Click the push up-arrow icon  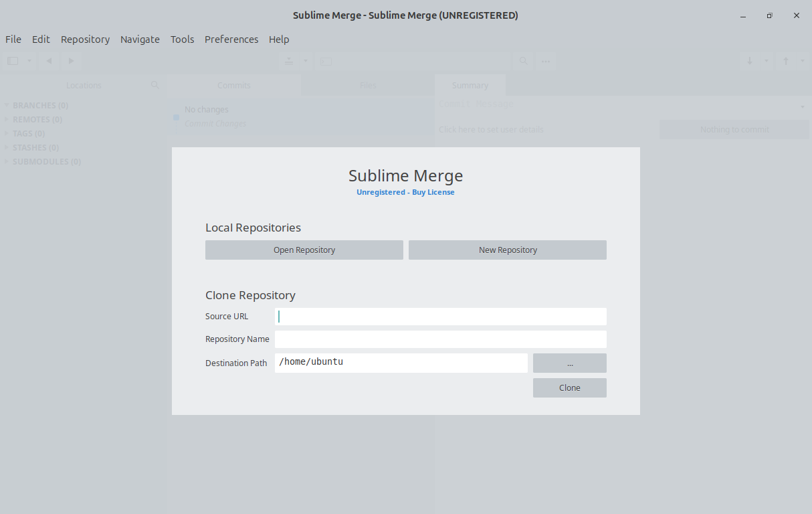pyautogui.click(x=786, y=61)
